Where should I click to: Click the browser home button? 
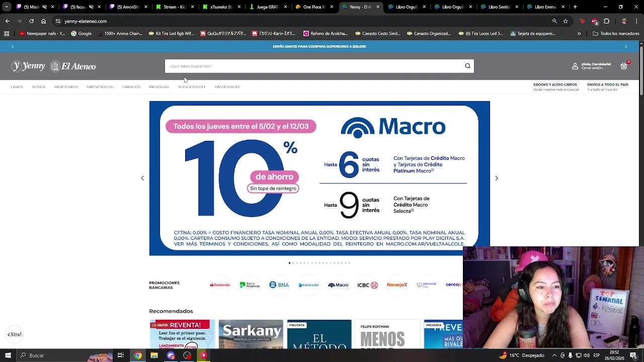pyautogui.click(x=43, y=21)
